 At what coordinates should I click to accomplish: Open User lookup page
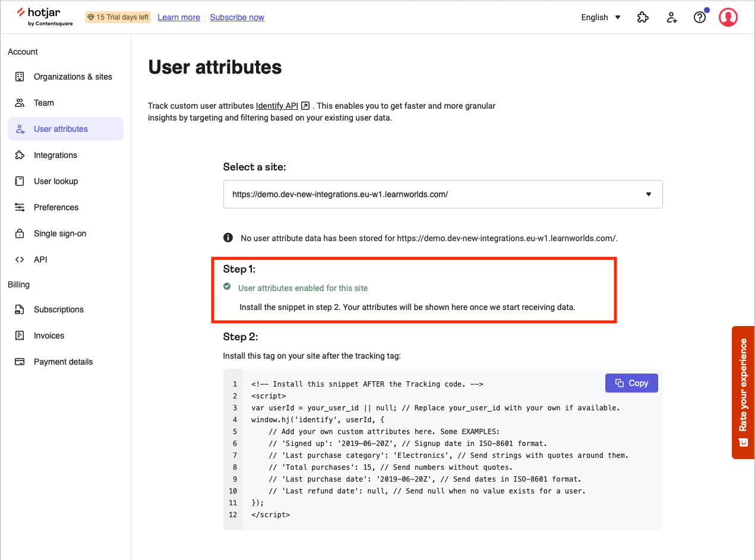(x=65, y=181)
